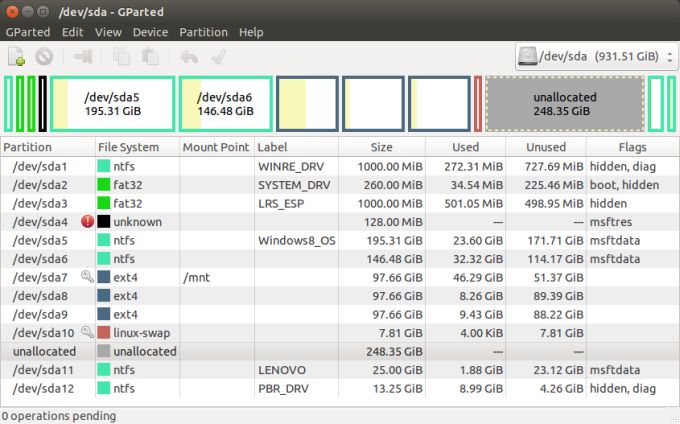
Task: Click the Undo last operation icon
Action: pyautogui.click(x=189, y=58)
